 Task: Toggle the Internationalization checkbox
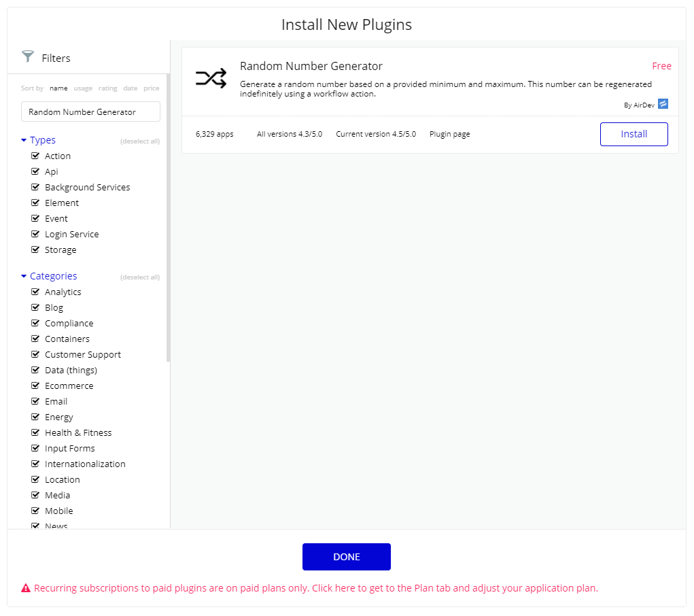pos(35,464)
